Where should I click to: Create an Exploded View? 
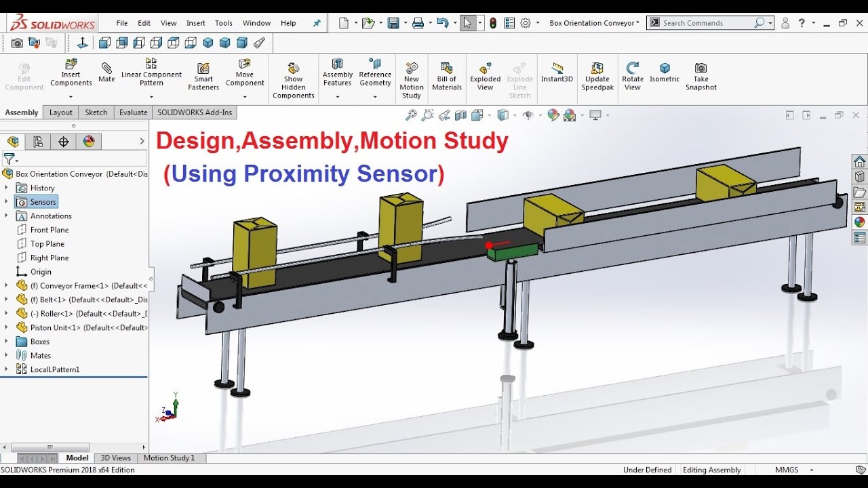tap(486, 77)
